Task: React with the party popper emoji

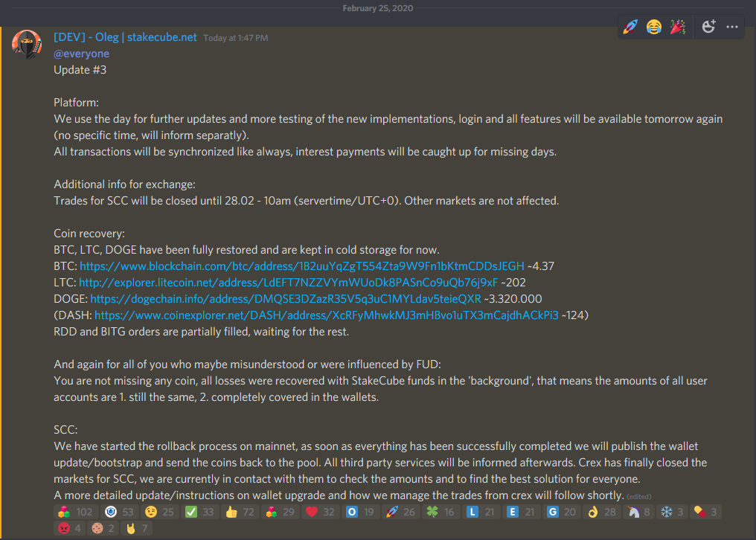Action: tap(677, 27)
